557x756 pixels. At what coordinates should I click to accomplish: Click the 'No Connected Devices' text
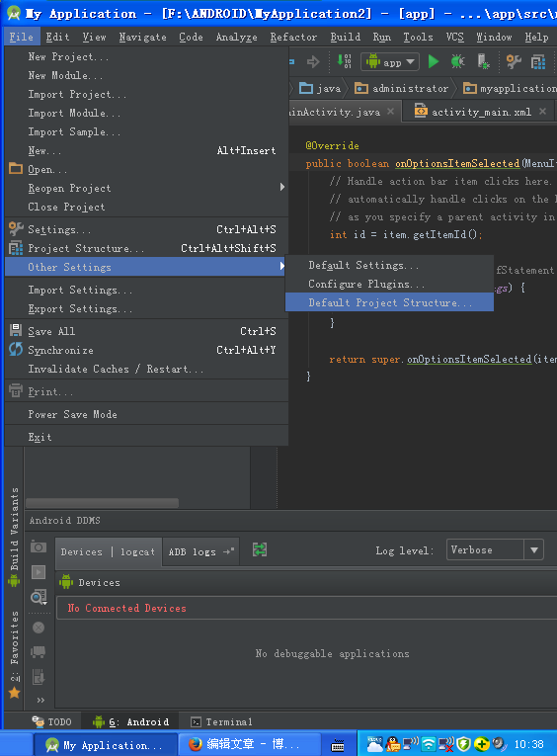coord(126,608)
